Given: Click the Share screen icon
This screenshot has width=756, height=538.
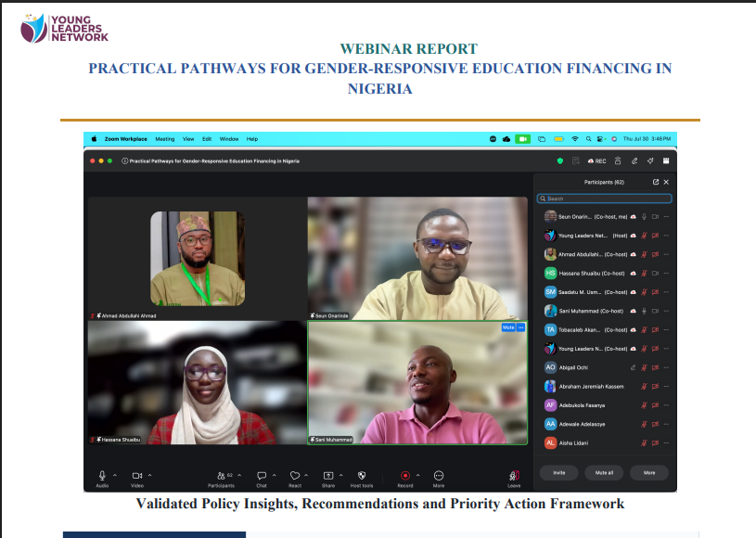Looking at the screenshot, I should [x=328, y=475].
